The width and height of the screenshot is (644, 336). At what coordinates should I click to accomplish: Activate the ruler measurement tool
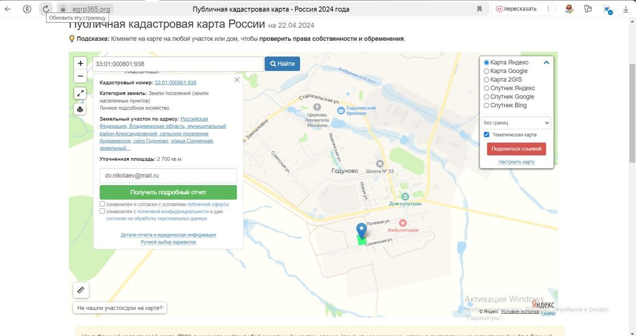pyautogui.click(x=80, y=290)
